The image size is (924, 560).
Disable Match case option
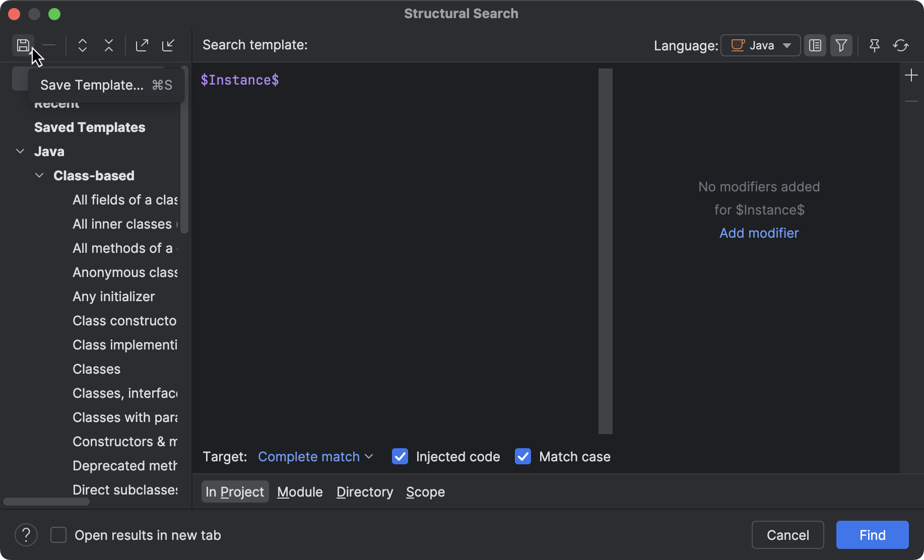coord(522,456)
